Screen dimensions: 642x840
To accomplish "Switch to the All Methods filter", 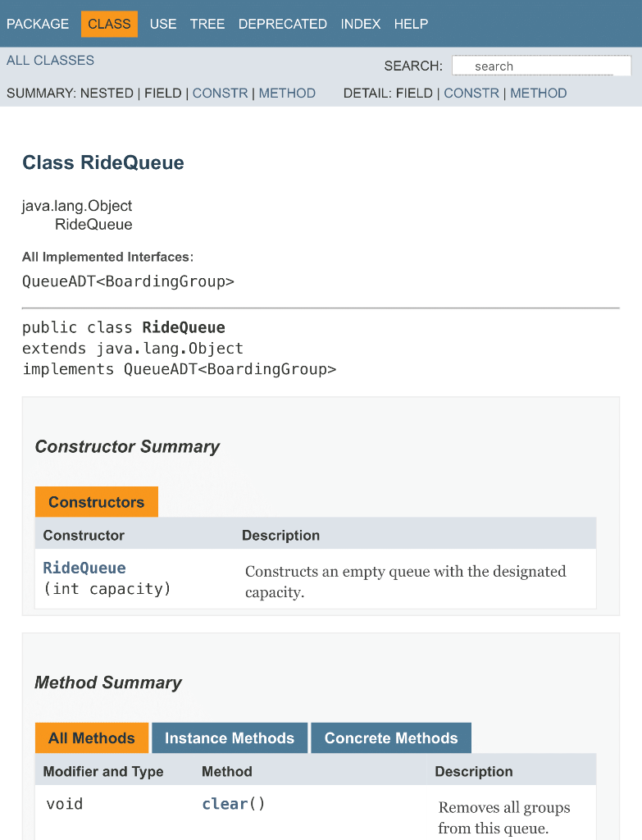I will (x=91, y=737).
